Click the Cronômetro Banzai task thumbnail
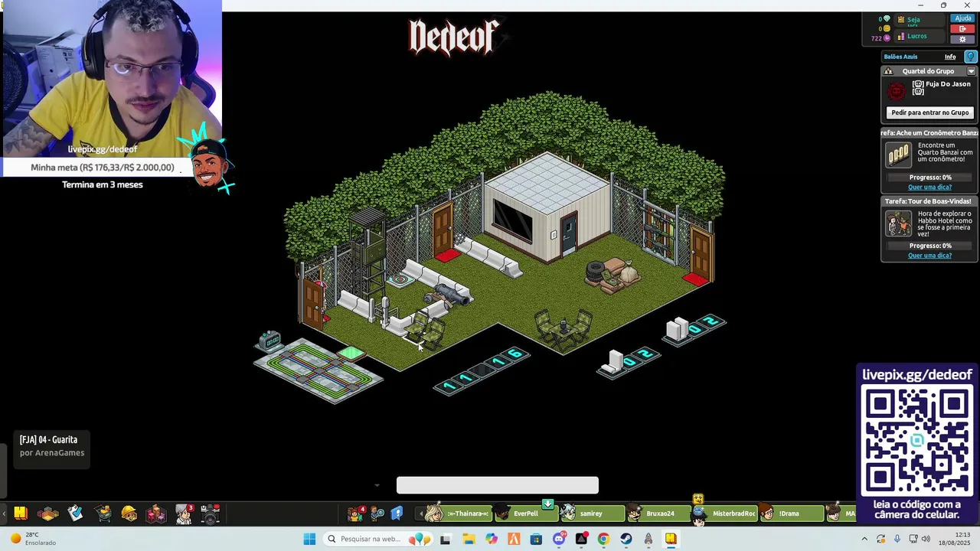This screenshot has width=980, height=551. (x=897, y=155)
